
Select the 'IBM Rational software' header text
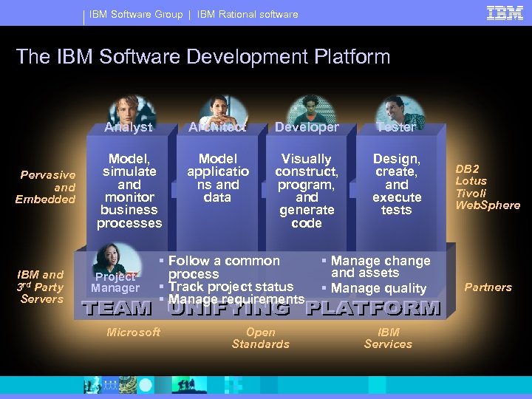(x=248, y=14)
